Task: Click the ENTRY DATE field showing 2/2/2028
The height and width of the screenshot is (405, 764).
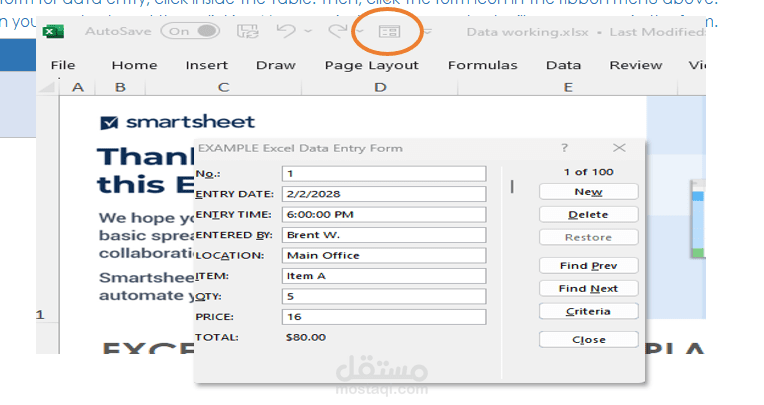Action: (384, 194)
